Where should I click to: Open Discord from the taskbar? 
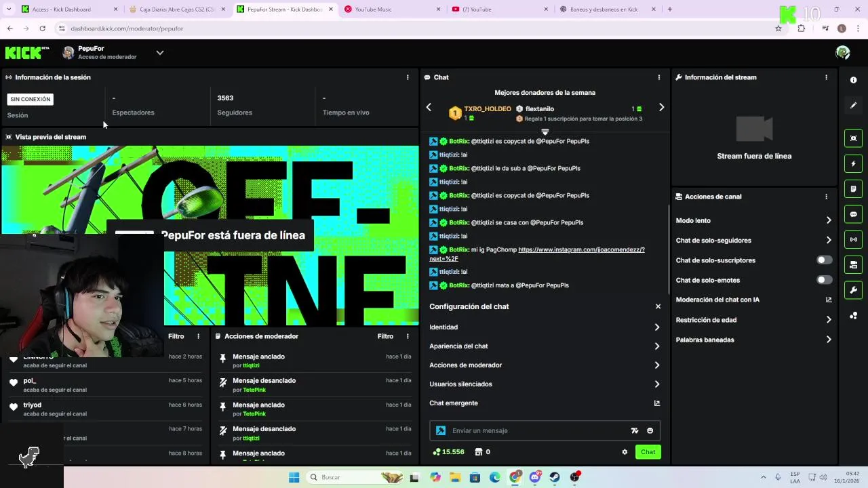coord(535,477)
